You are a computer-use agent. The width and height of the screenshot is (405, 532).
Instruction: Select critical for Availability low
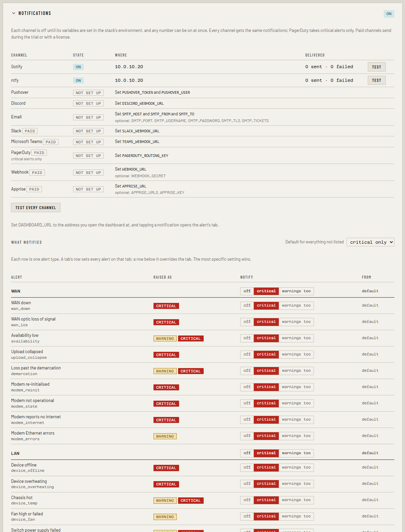coord(266,338)
